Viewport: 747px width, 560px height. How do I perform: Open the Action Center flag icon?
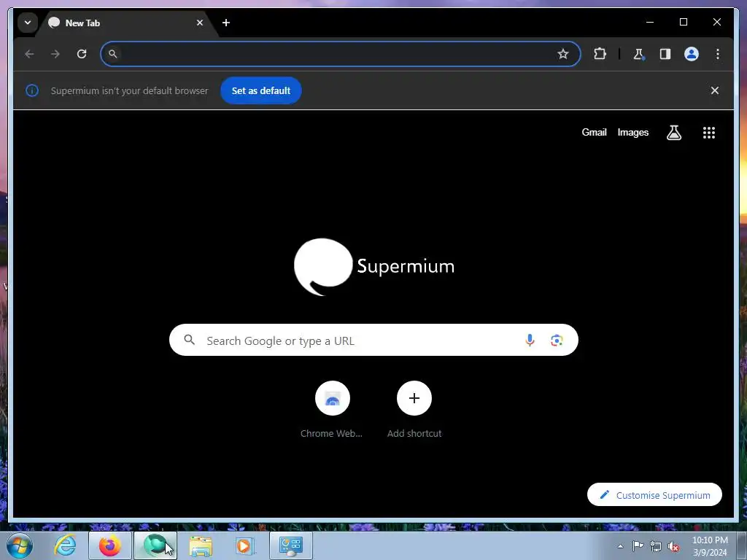point(638,546)
